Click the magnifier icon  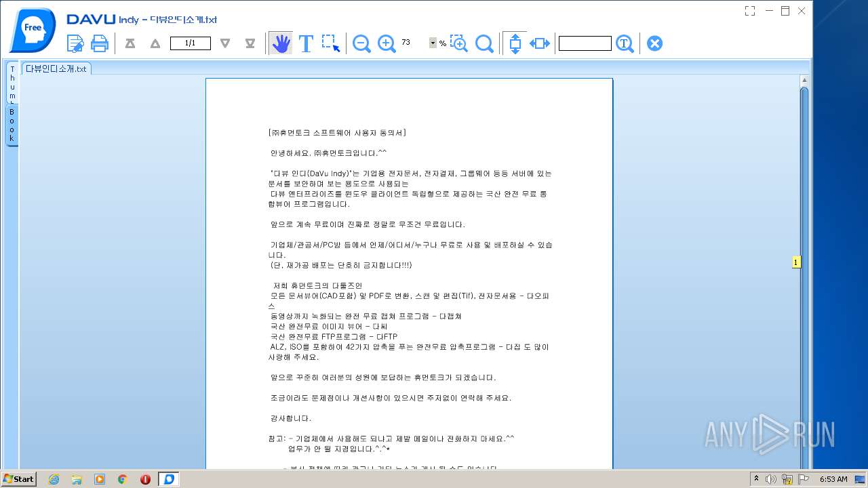tap(484, 43)
